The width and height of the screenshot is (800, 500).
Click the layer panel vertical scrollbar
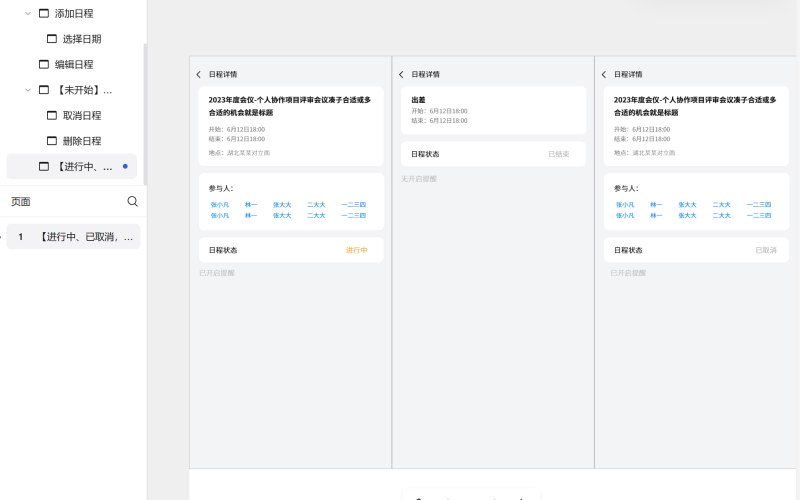pos(145,113)
